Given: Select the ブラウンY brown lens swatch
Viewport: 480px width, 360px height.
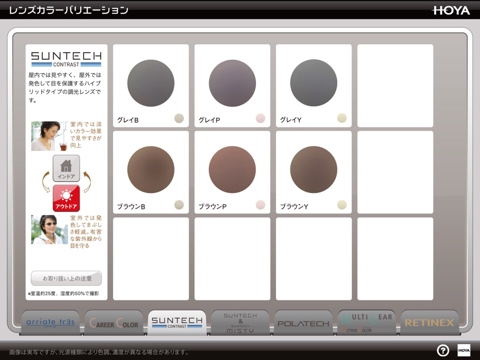Looking at the screenshot, I should (314, 169).
